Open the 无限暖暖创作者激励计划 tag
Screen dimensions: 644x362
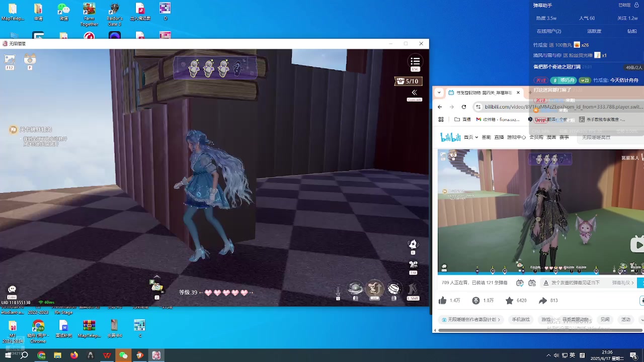[471, 320]
